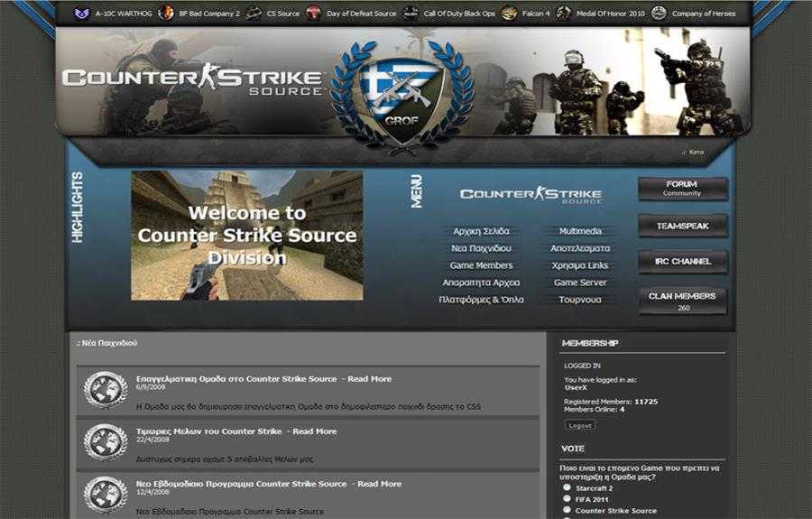Click Counter Strike Source logo in banner
This screenshot has width=812, height=519.
click(193, 80)
